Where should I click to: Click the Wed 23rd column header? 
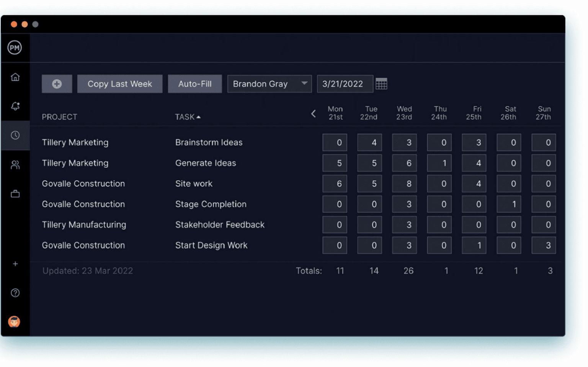pos(404,113)
